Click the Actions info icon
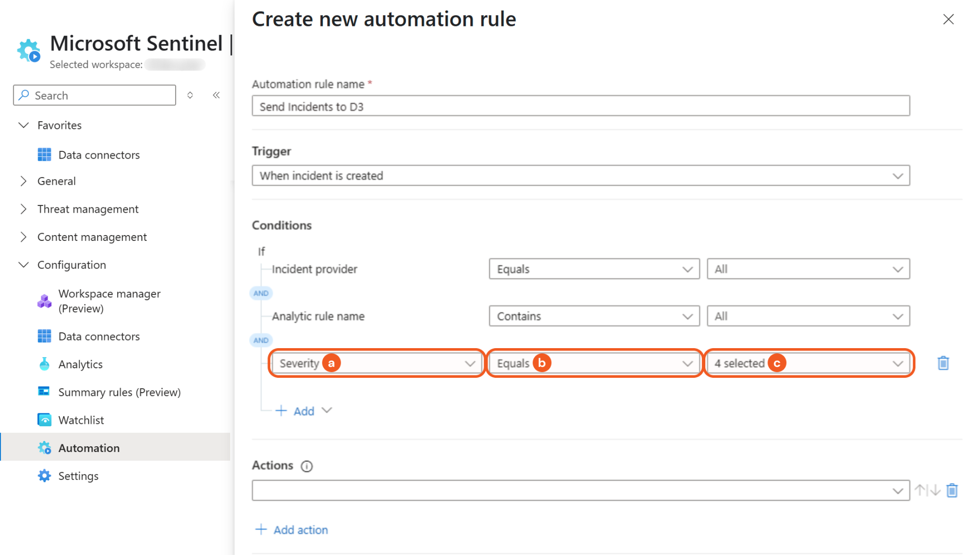Viewport: 980px width, 555px height. click(x=307, y=466)
